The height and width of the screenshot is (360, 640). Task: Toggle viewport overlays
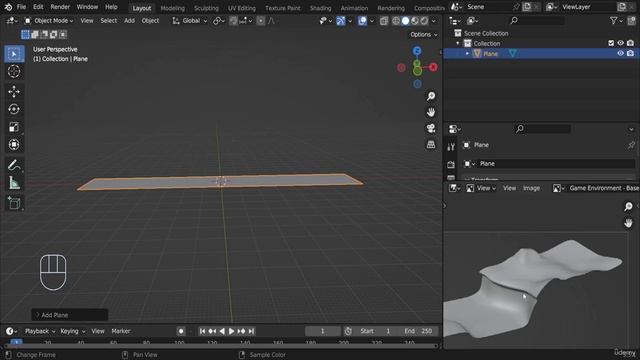tap(362, 20)
